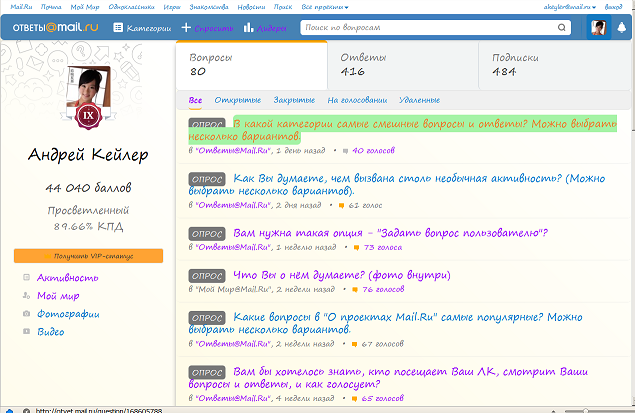Open the Почта top bar link

pos(51,7)
